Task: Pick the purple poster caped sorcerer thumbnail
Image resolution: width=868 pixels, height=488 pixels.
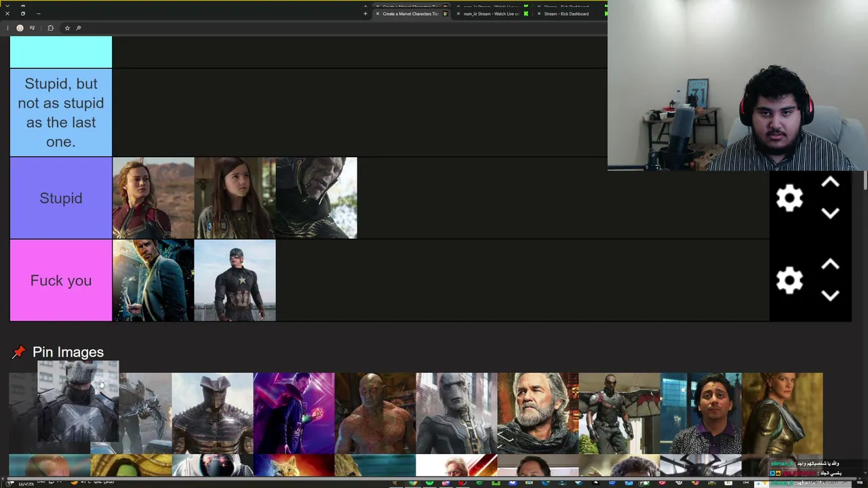Action: coord(294,413)
